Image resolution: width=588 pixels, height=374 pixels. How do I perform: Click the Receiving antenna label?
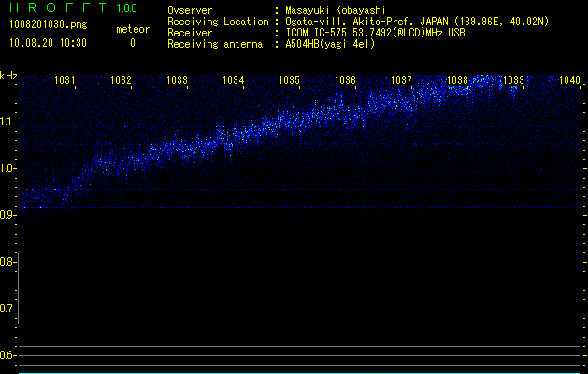pyautogui.click(x=215, y=44)
